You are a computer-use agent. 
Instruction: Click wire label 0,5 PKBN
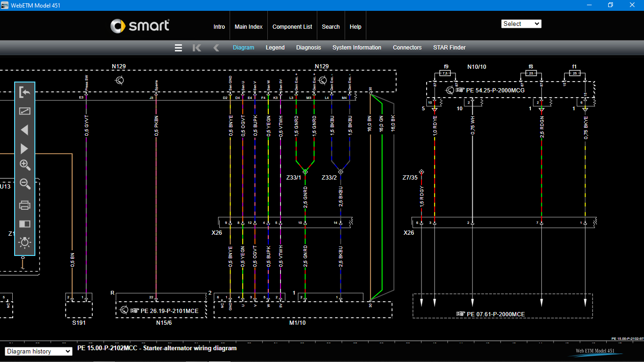pyautogui.click(x=156, y=126)
